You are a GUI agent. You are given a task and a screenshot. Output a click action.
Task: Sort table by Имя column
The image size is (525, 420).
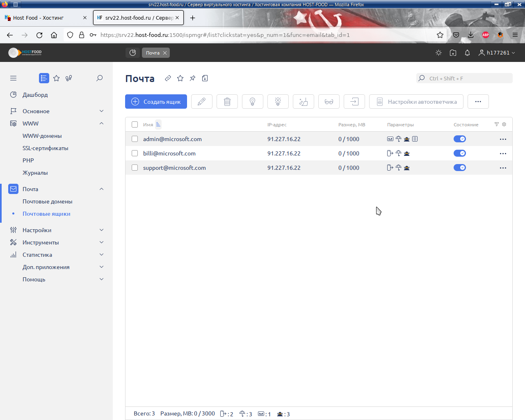pos(148,125)
